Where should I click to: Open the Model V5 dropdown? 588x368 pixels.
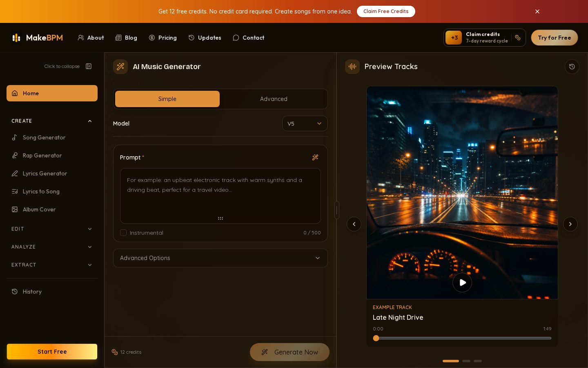(x=305, y=123)
